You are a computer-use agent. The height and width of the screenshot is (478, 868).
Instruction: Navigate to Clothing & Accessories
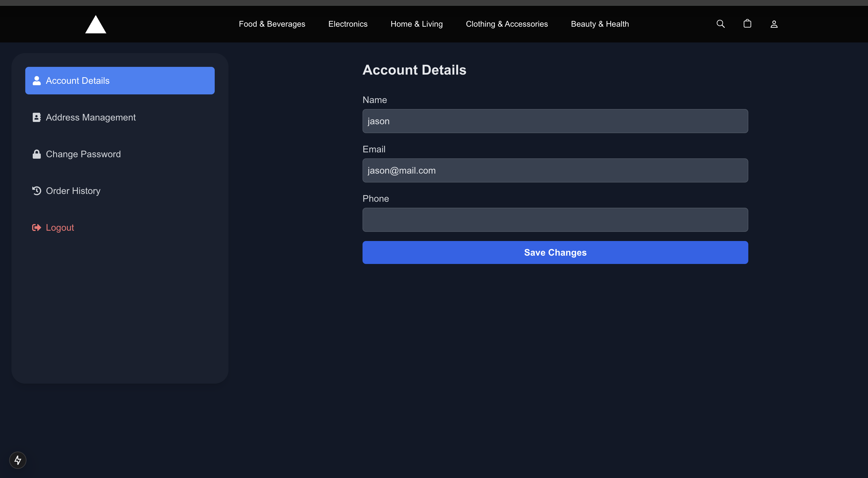click(506, 24)
